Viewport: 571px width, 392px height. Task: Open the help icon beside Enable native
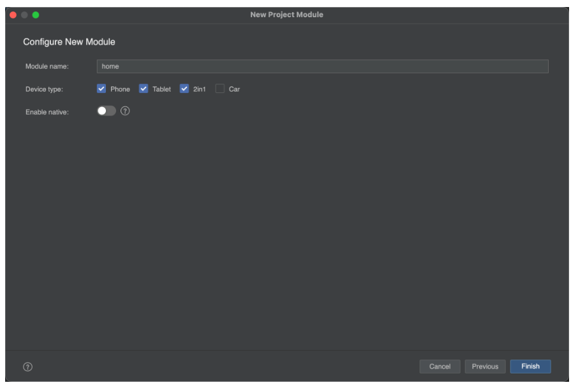pyautogui.click(x=125, y=112)
